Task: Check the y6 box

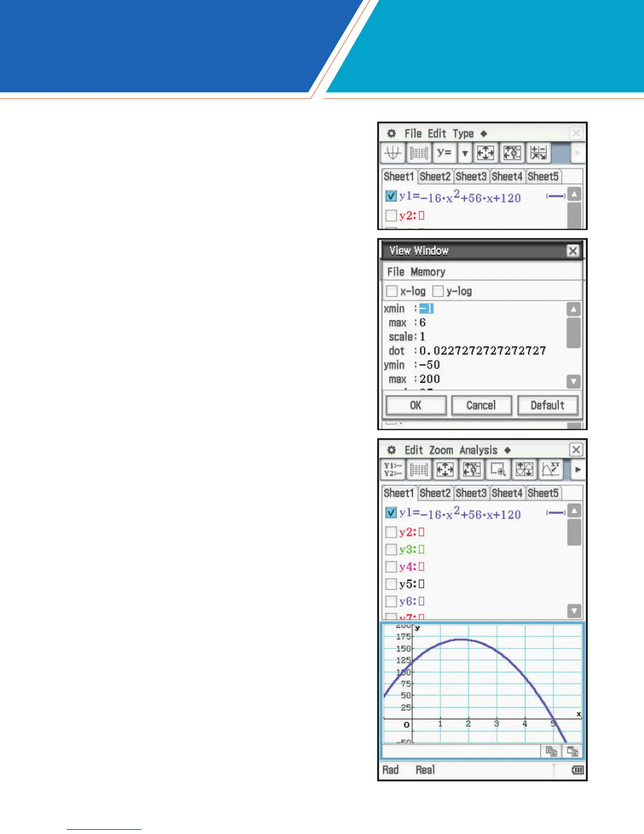Action: (390, 601)
